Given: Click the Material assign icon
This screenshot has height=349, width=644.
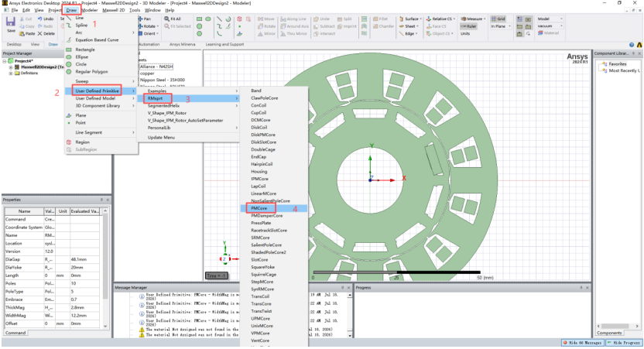Looking at the screenshot, I should pyautogui.click(x=540, y=33).
